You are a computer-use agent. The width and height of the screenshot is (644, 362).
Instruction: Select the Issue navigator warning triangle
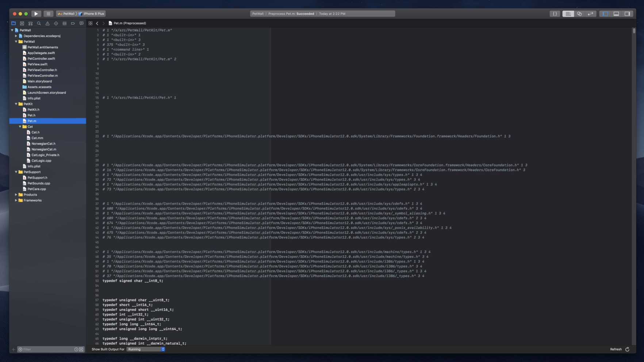click(47, 23)
